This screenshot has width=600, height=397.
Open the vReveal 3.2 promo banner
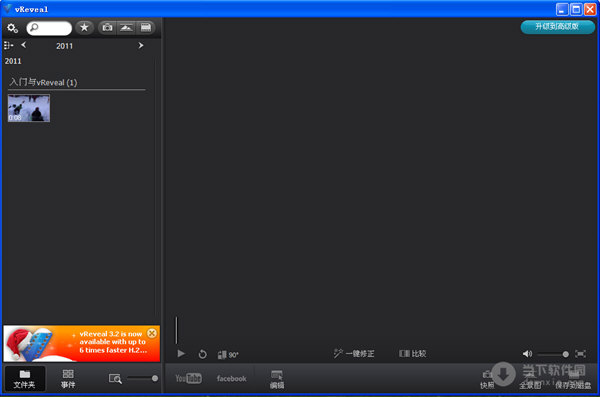tap(82, 343)
